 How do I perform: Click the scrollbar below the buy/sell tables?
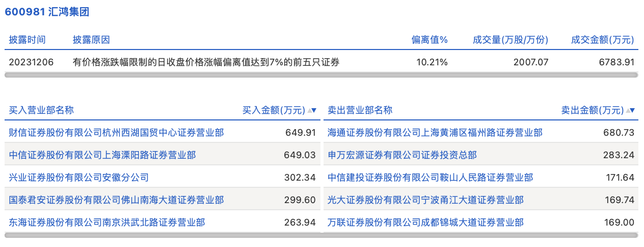(x=321, y=235)
